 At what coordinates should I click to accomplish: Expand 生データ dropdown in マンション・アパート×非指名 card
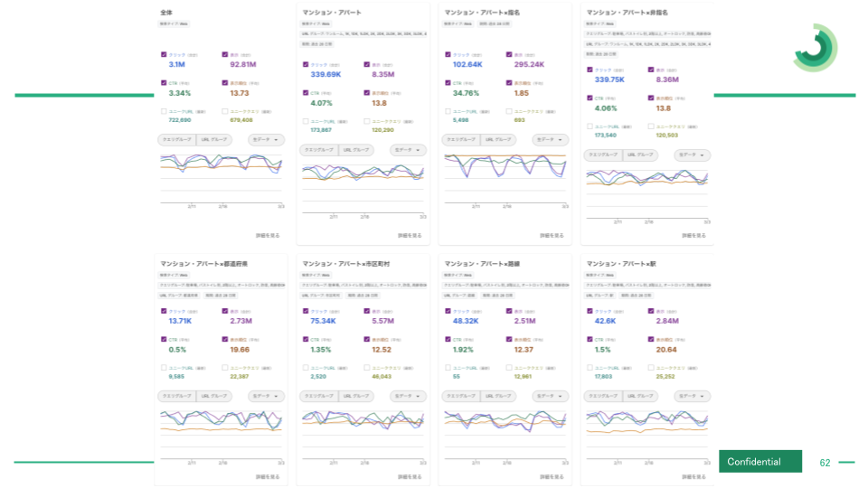[x=692, y=155]
